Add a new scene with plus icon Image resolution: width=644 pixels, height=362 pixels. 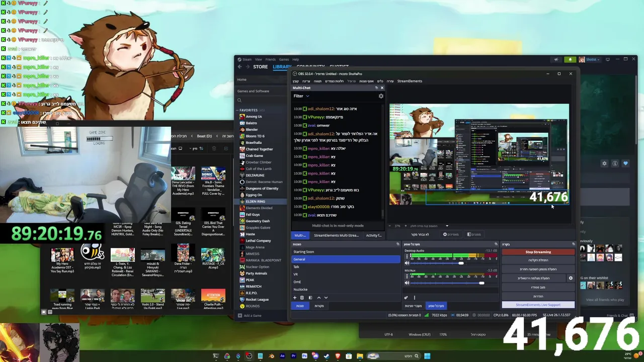coord(295,298)
